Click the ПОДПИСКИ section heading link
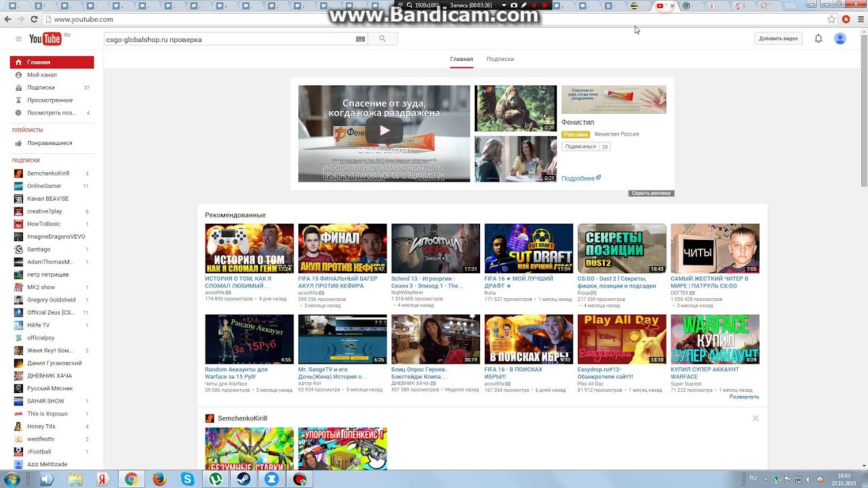Viewport: 868px width, 488px height. pos(26,160)
